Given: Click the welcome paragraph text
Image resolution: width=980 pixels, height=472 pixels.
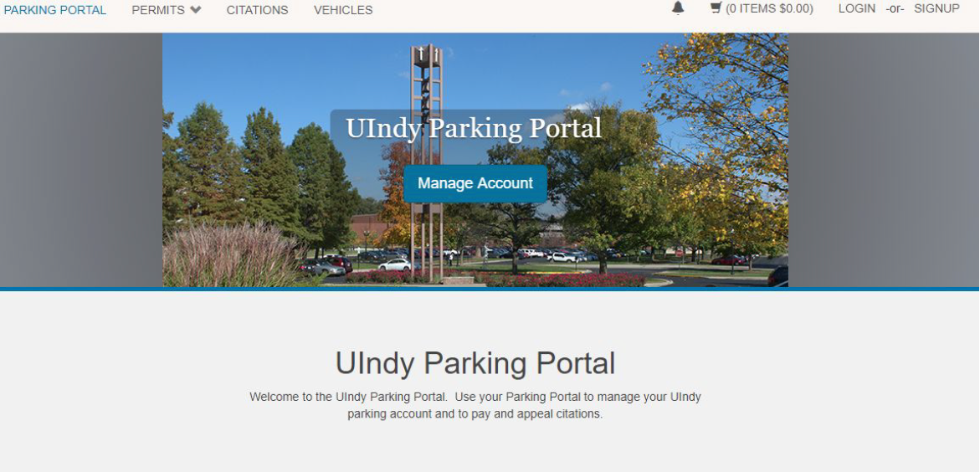Looking at the screenshot, I should pyautogui.click(x=475, y=405).
